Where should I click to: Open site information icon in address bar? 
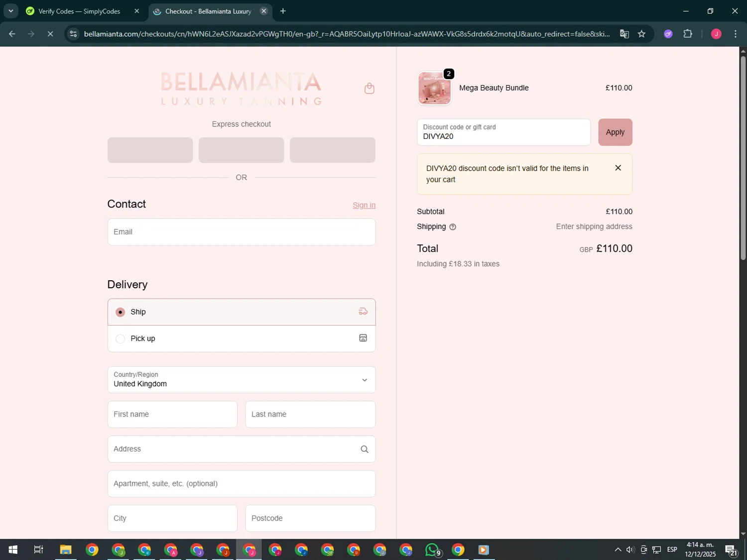coord(73,34)
